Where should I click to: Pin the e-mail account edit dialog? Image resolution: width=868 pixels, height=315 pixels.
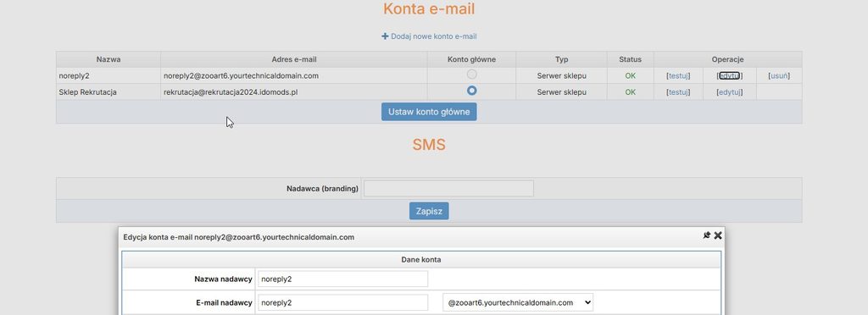pyautogui.click(x=706, y=235)
